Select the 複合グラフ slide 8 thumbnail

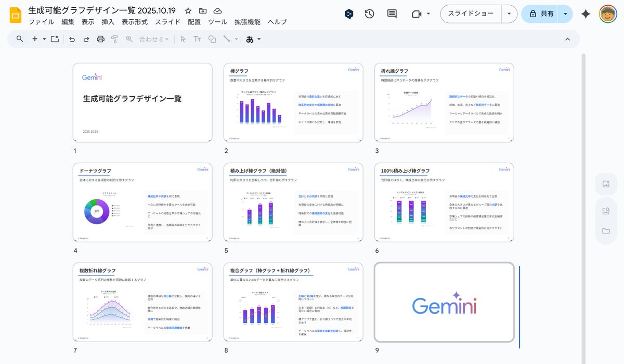(x=293, y=302)
